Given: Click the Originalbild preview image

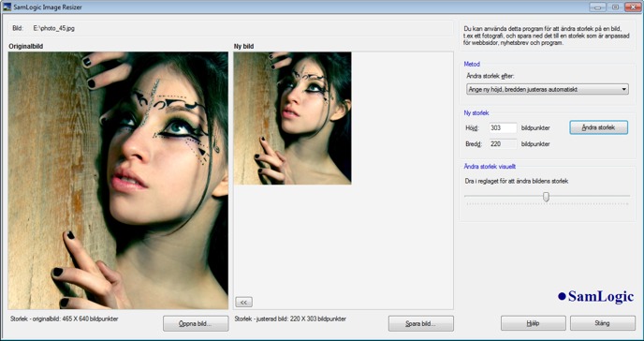Looking at the screenshot, I should tap(118, 181).
